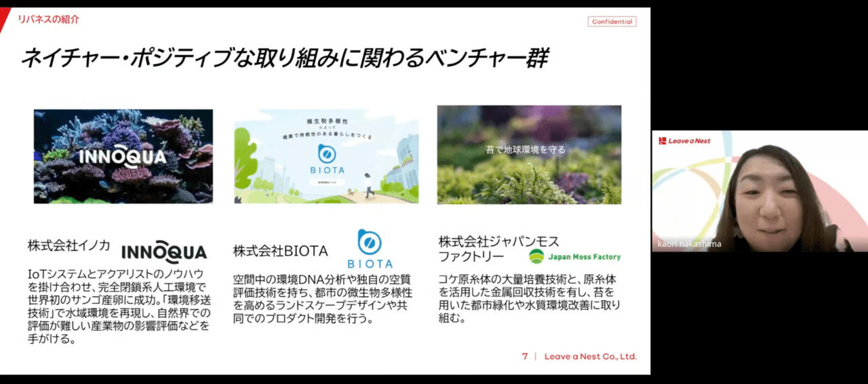This screenshot has height=384, width=868.
Task: Click the Japan Moss Factory green logo
Action: pos(574,256)
